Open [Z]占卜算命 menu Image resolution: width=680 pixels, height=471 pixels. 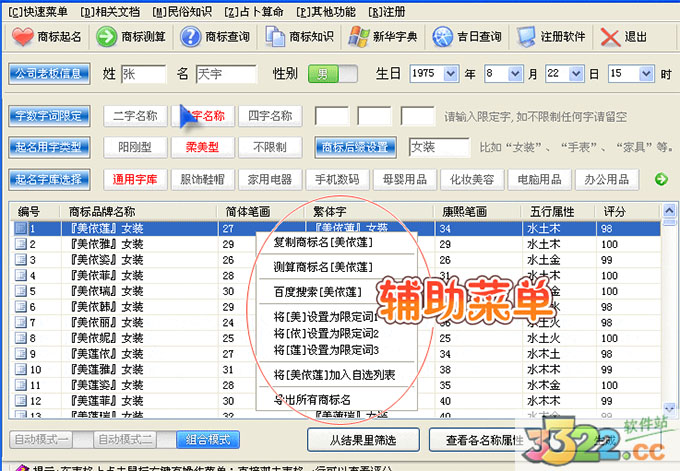(254, 12)
